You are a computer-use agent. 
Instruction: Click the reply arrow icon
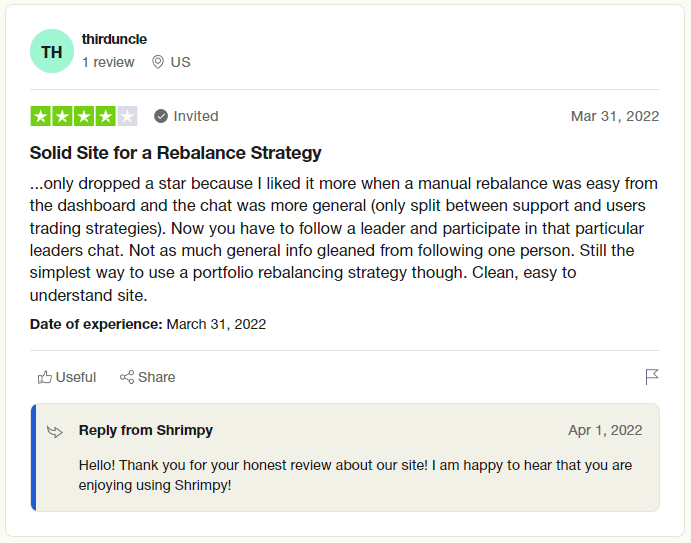pos(55,431)
